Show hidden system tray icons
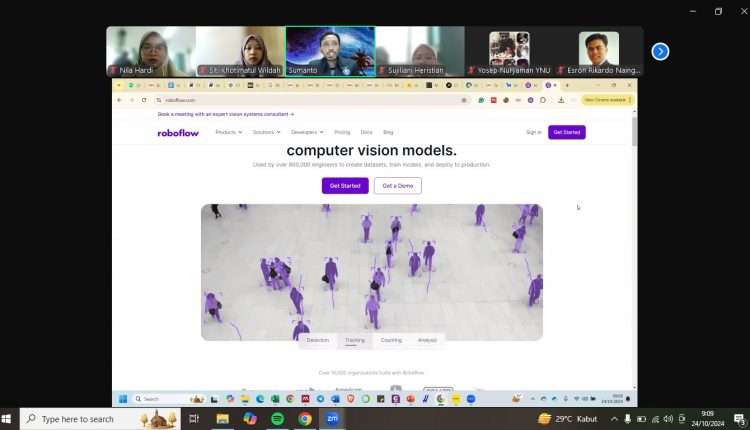Screen dimensions: 750x430 (x=614, y=419)
